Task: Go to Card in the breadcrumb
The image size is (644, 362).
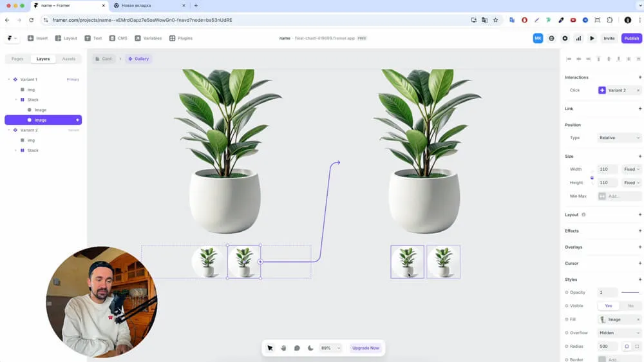Action: (x=104, y=59)
